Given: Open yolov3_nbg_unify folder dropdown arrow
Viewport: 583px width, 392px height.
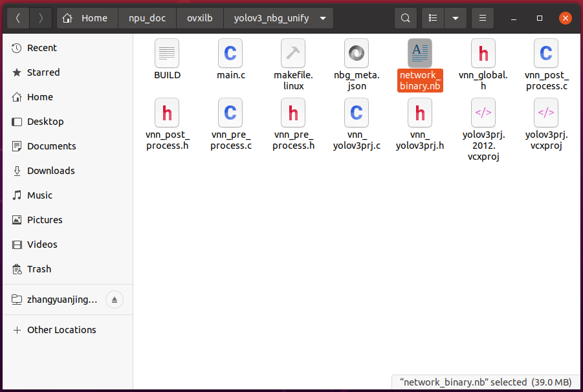Looking at the screenshot, I should 323,18.
